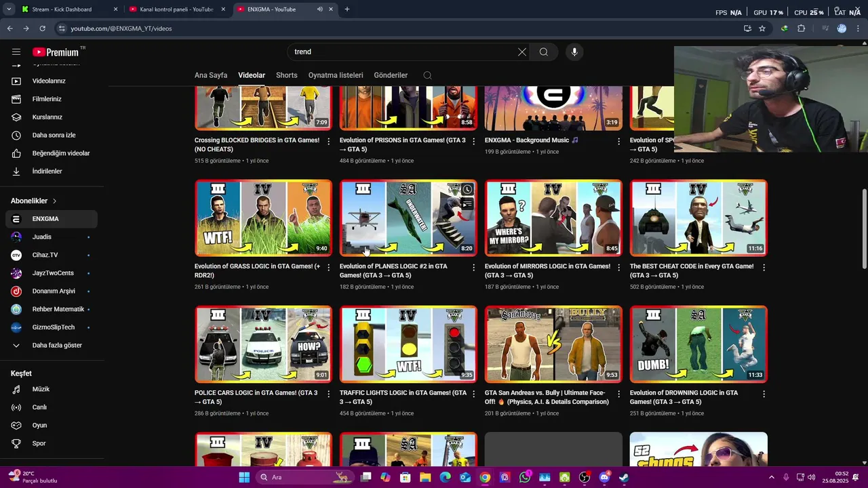Click the magnifier search button
The image size is (868, 488).
point(544,52)
